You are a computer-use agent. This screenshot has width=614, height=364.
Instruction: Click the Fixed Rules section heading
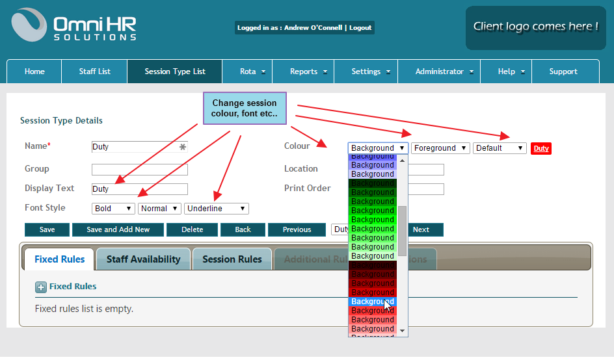(x=73, y=287)
